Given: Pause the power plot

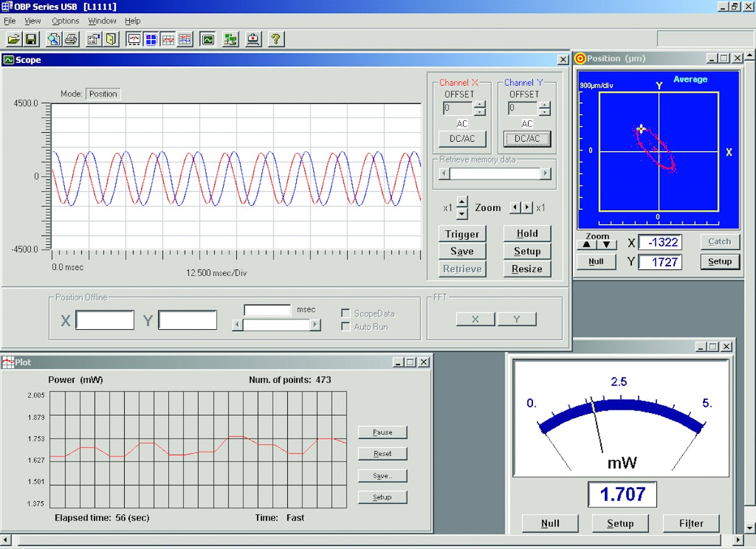Looking at the screenshot, I should tap(382, 433).
